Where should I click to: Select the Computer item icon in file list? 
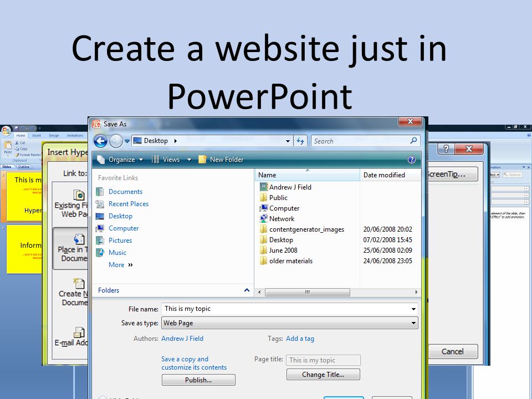pos(264,208)
